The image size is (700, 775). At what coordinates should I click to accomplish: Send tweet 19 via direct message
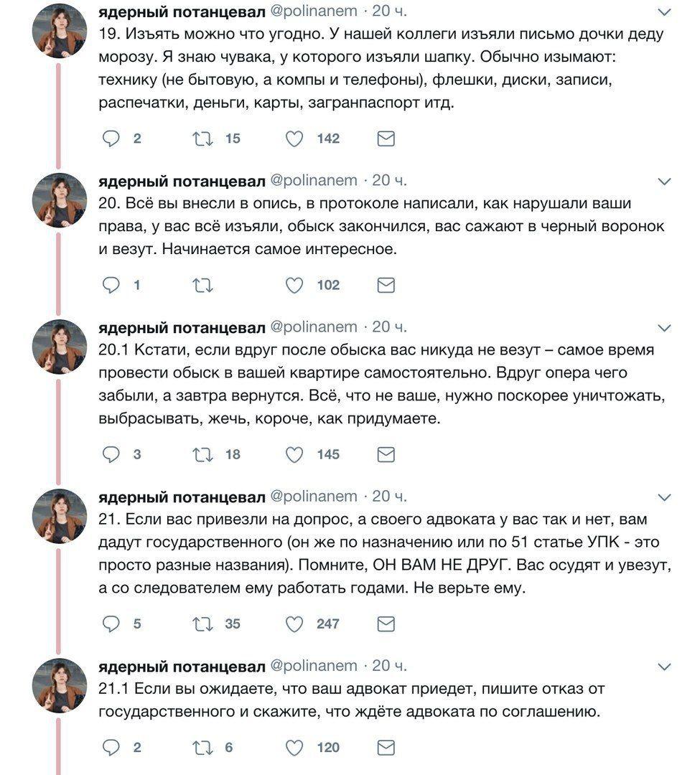(386, 138)
